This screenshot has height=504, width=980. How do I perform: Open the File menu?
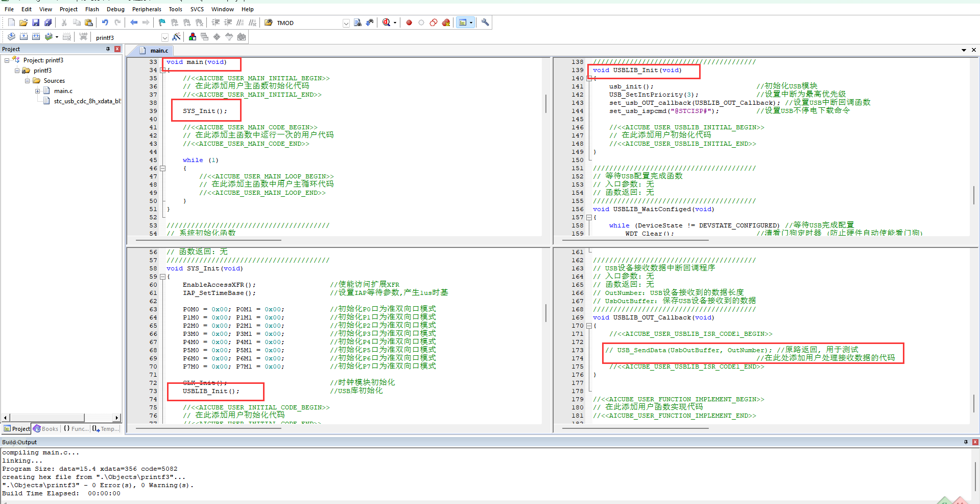[9, 9]
